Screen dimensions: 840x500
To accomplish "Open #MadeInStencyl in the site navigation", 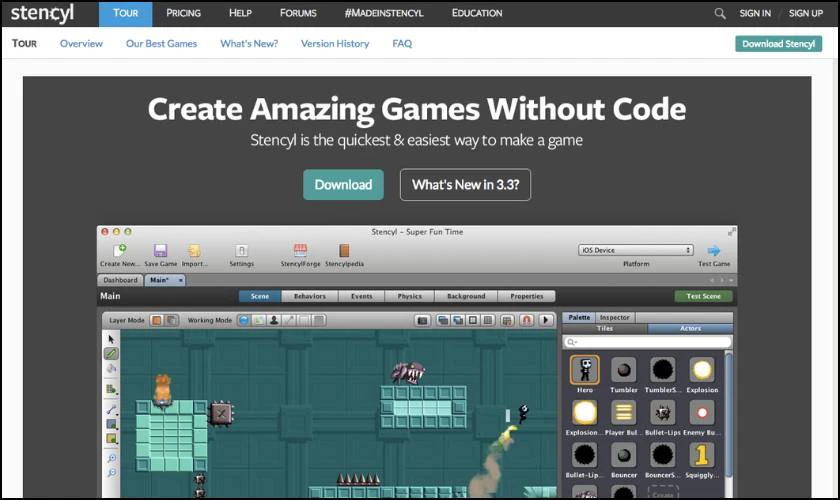I will click(384, 13).
